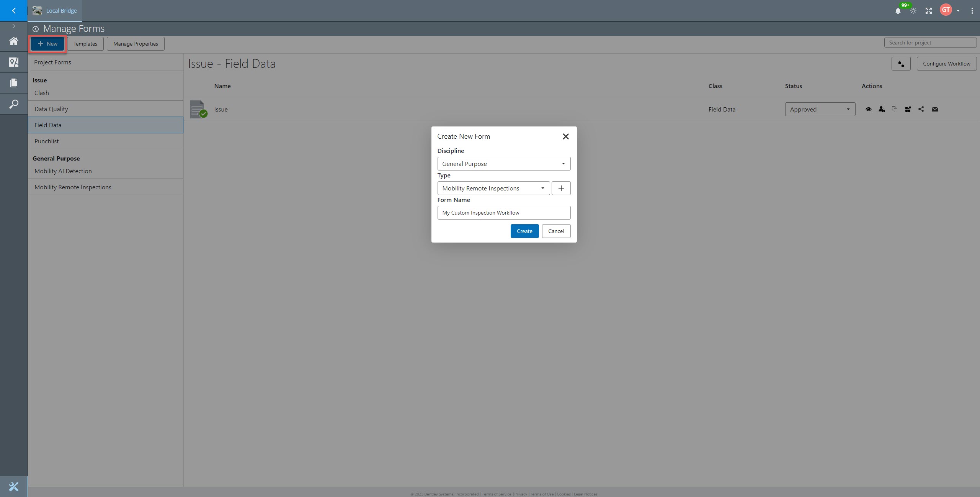
Task: Click the copy form icon in Actions
Action: pos(895,109)
